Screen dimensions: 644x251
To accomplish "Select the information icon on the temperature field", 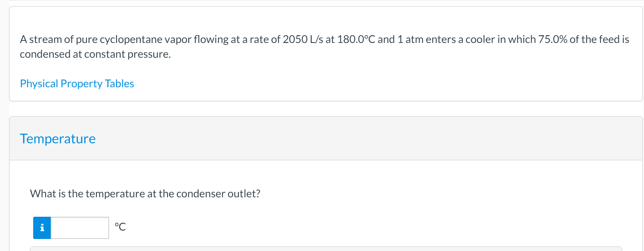I will [x=42, y=228].
